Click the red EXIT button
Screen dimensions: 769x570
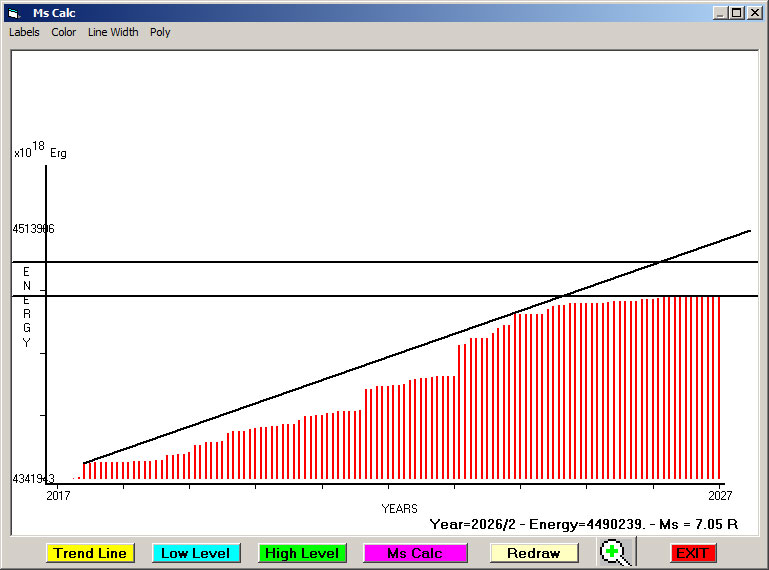pyautogui.click(x=692, y=553)
